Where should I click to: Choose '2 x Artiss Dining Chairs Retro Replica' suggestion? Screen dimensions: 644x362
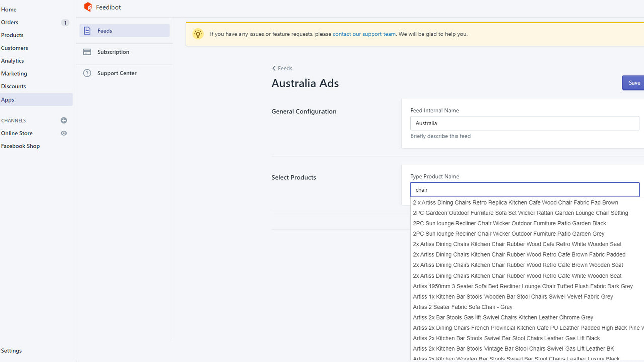click(x=515, y=202)
